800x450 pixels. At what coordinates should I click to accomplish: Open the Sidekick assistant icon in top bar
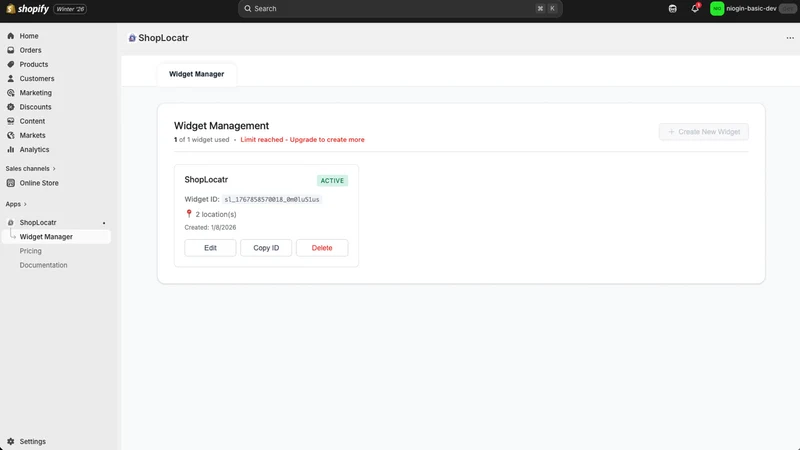pyautogui.click(x=672, y=9)
